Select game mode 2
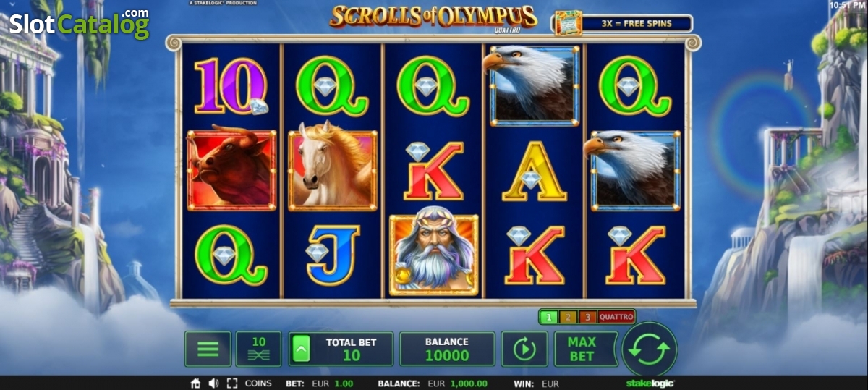Screen dimensions: 868x390 (568, 317)
